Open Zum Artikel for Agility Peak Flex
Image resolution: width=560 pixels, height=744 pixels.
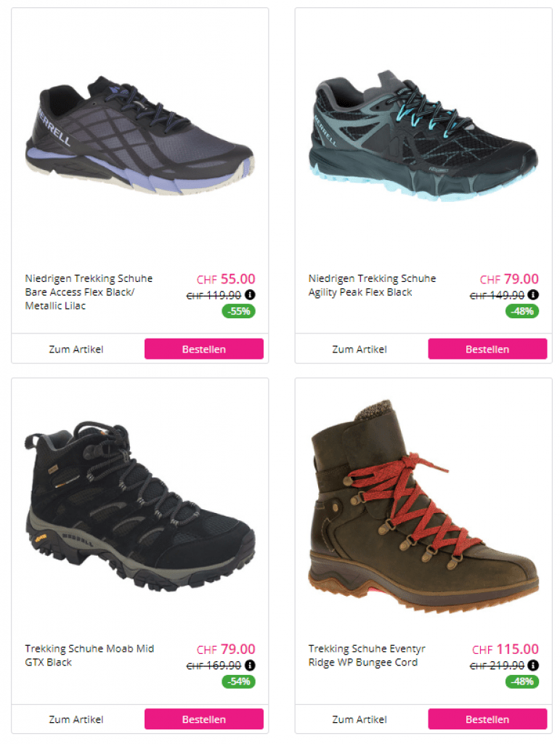[360, 349]
